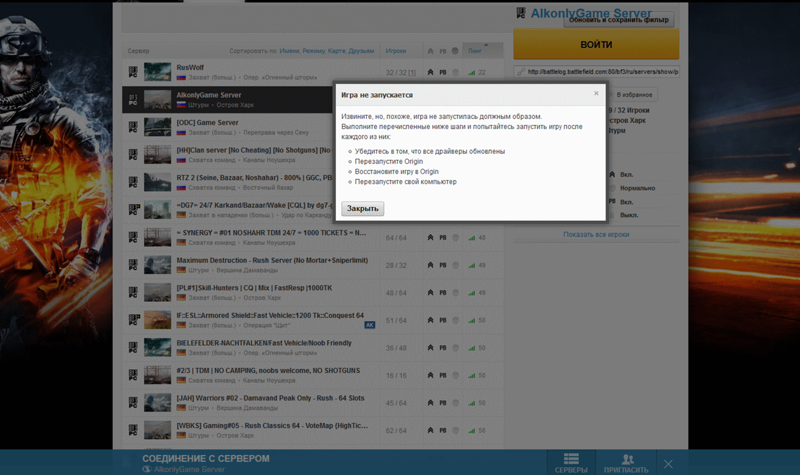Screen dimensions: 800x475
Task: Click the ping signal icon on SYNERGY row
Action: click(471, 238)
